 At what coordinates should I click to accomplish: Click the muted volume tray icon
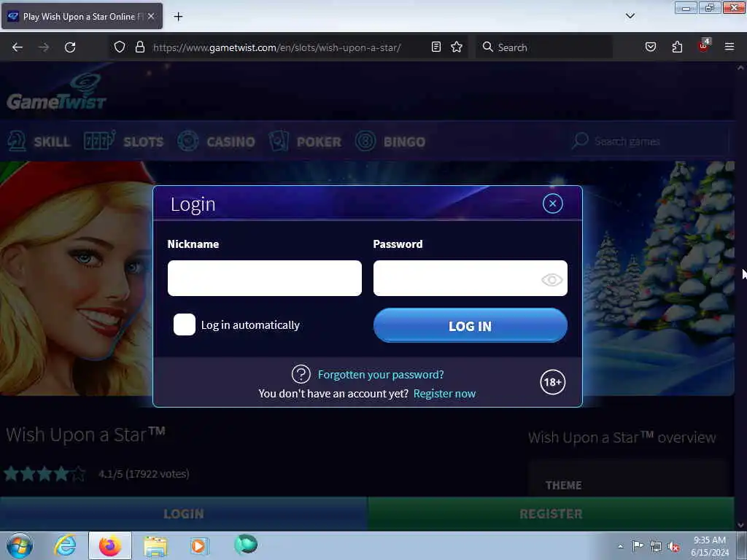(x=673, y=547)
